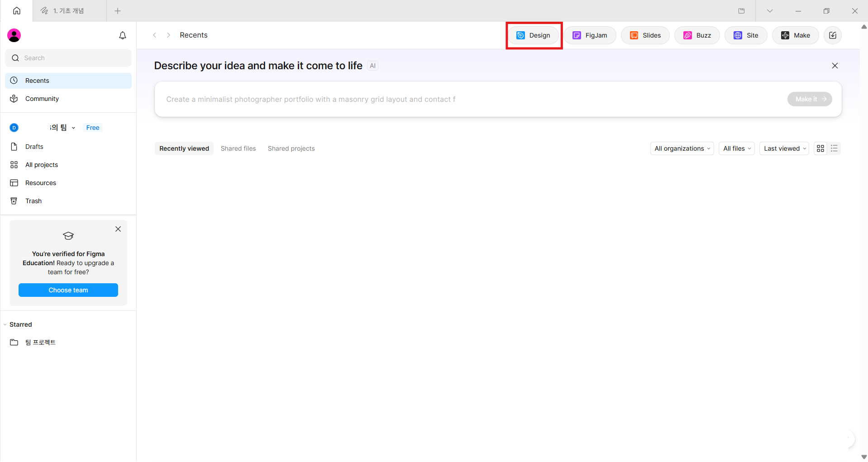Dismiss the Figma Education card
Viewport: 868px width, 462px height.
pyautogui.click(x=118, y=229)
